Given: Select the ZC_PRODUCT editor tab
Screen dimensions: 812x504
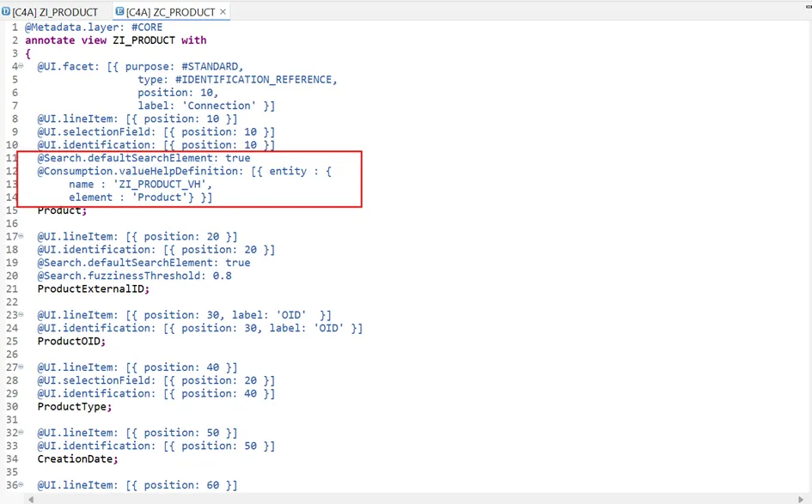Looking at the screenshot, I should click(x=170, y=12).
